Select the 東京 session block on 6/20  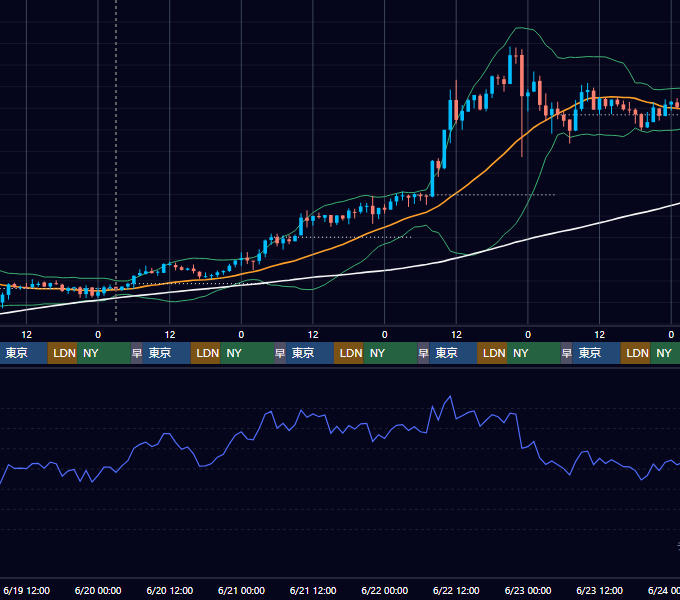point(167,353)
